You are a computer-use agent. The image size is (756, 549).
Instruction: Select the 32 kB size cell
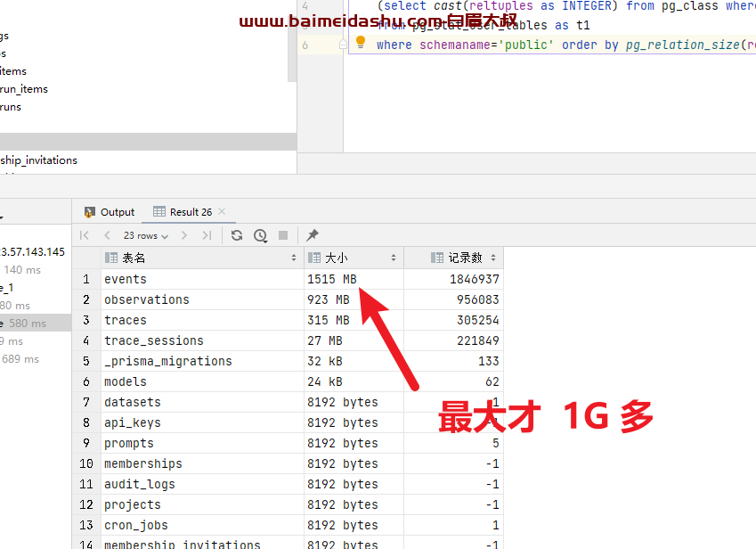[354, 361]
